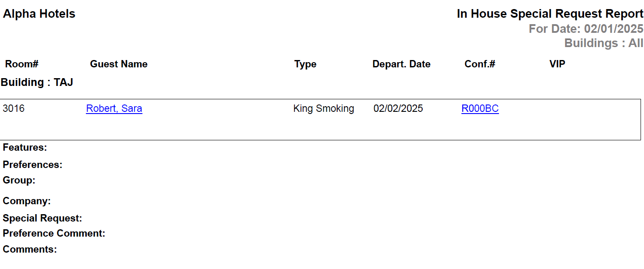Click the Building : TAJ group heading
Viewport: 644px width, 269px height.
[x=37, y=82]
